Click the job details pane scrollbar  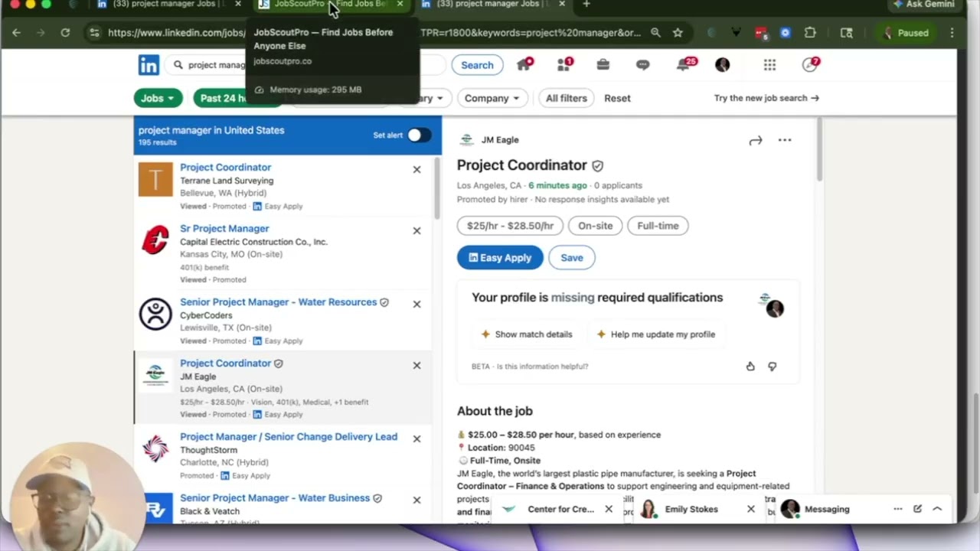point(819,149)
